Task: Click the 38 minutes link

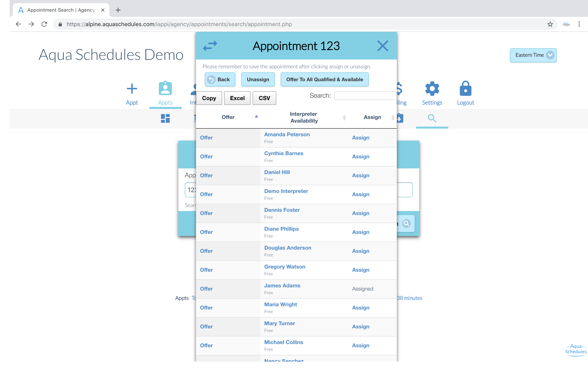Action: [x=409, y=298]
